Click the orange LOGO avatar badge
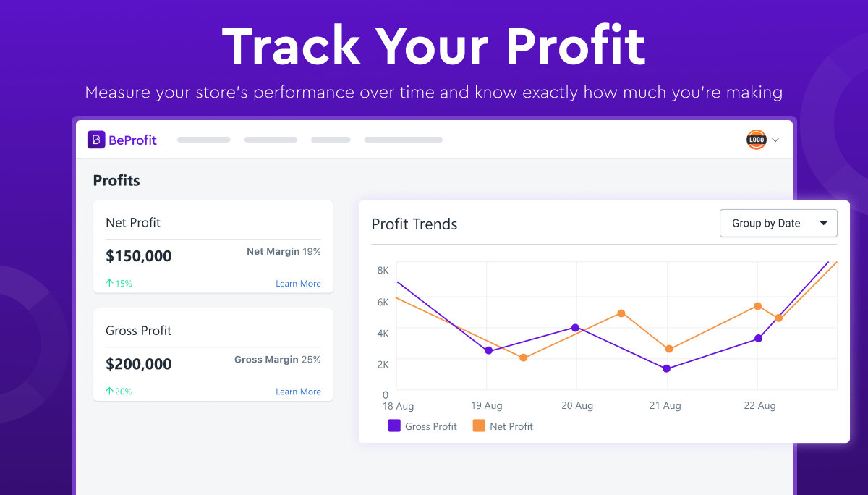The width and height of the screenshot is (868, 495). 756,139
